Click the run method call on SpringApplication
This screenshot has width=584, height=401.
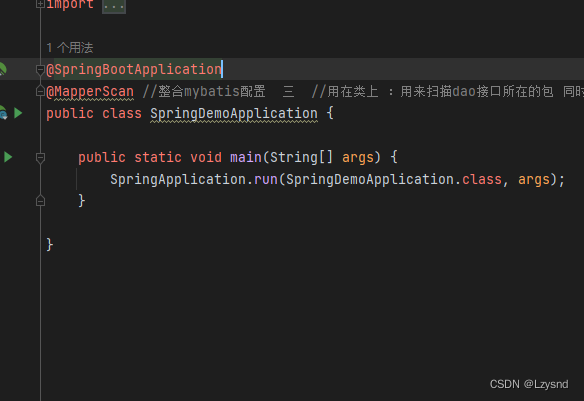click(x=266, y=179)
